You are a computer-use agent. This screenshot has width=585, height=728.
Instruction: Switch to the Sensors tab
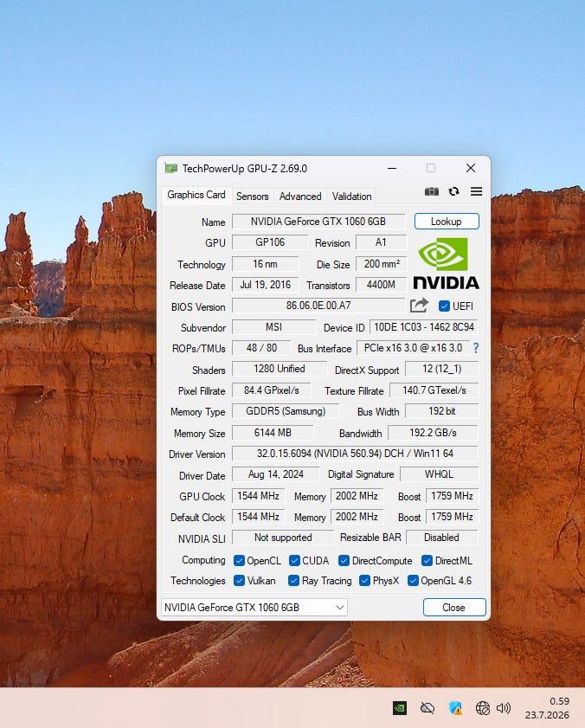click(252, 196)
